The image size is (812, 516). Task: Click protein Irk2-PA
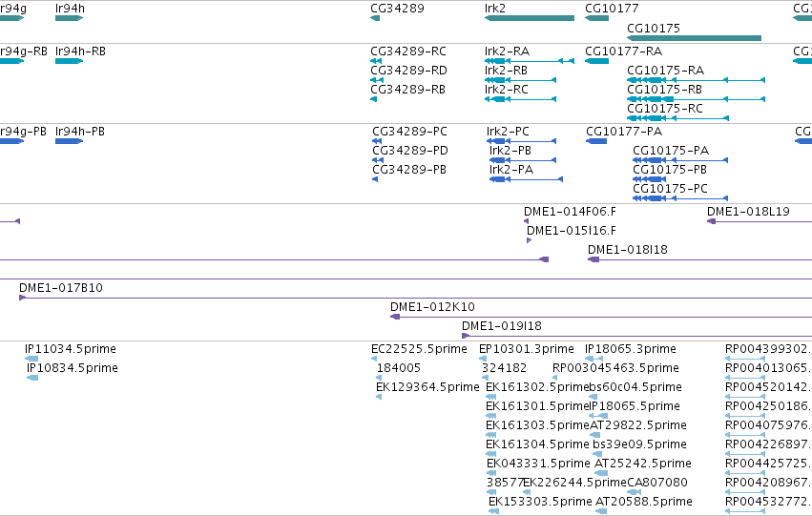tap(511, 170)
